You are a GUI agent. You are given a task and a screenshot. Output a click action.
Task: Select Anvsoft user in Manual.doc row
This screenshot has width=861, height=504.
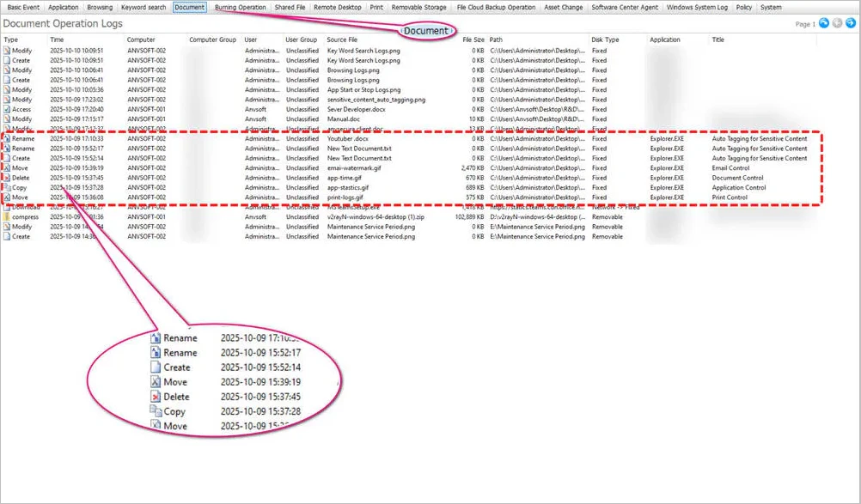coord(255,119)
